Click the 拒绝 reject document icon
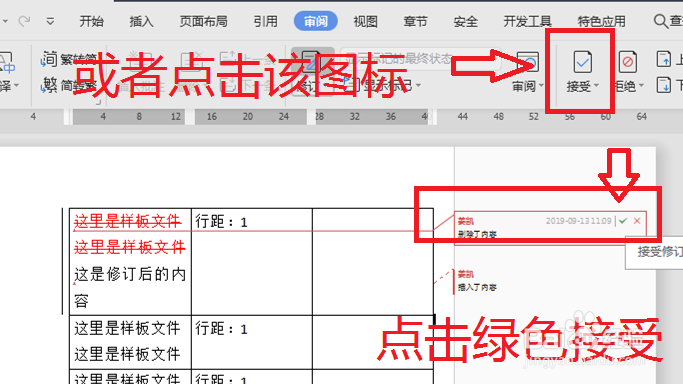The image size is (683, 384). pyautogui.click(x=628, y=62)
